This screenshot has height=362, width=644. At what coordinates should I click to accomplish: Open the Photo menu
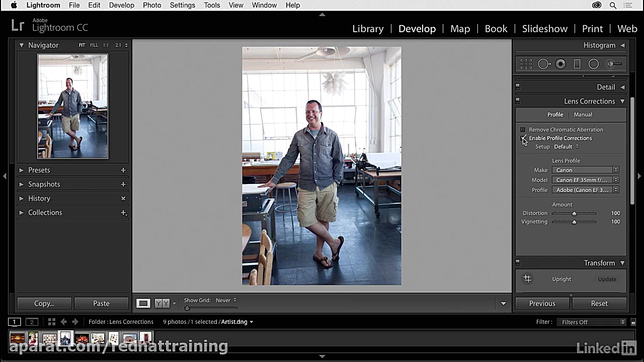(152, 5)
